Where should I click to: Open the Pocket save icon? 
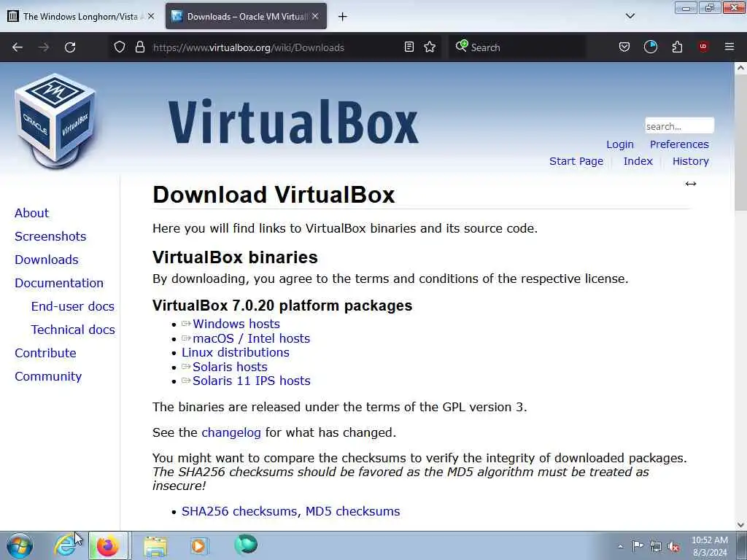[x=624, y=47]
